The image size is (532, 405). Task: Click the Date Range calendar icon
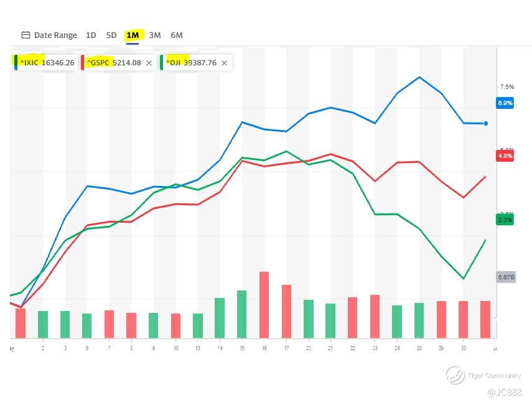click(x=26, y=35)
